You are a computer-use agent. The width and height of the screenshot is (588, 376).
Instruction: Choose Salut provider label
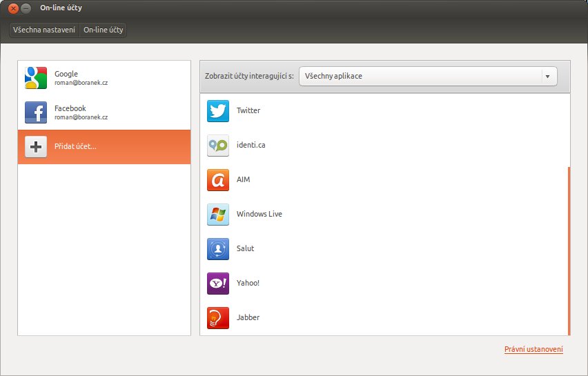245,248
